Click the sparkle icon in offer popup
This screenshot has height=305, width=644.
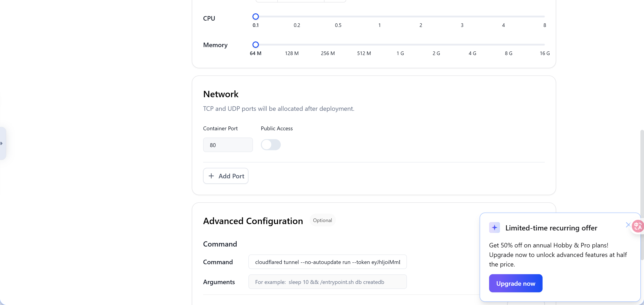point(494,228)
